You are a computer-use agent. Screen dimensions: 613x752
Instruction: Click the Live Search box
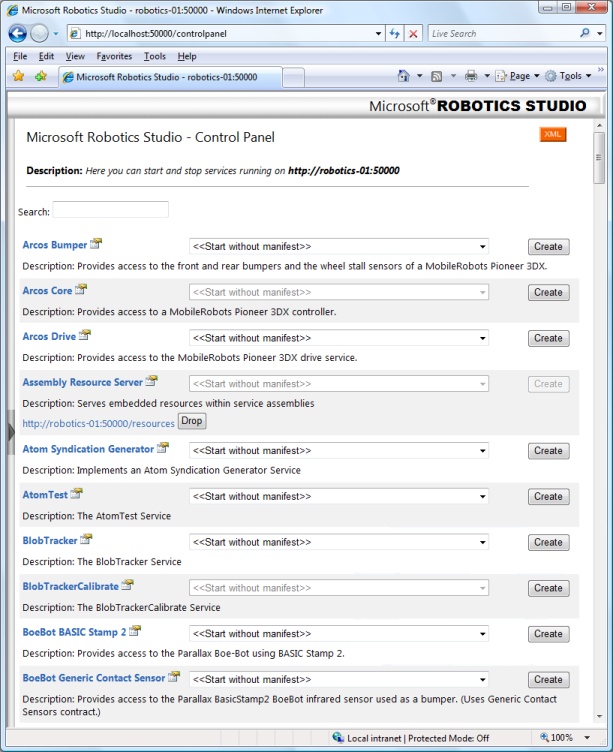(x=503, y=34)
